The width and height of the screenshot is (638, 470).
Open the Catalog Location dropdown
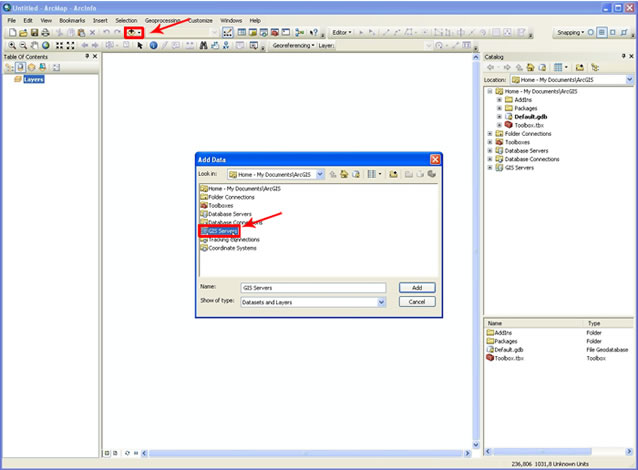point(629,80)
